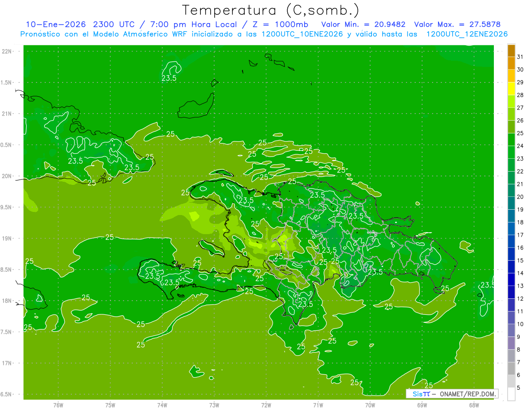Pick the yellow legend swatch between 28 and 29
This screenshot has height=411, width=532.
click(511, 89)
